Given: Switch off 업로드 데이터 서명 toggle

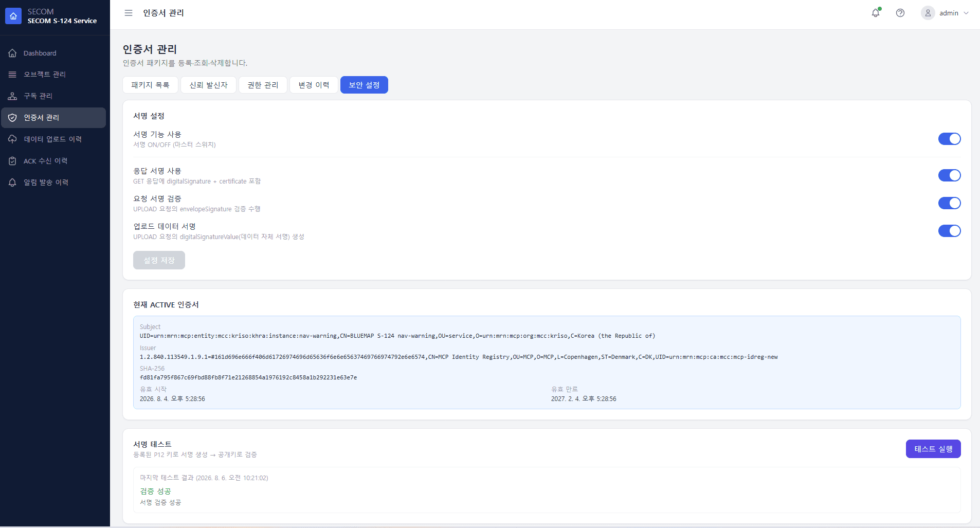Looking at the screenshot, I should pyautogui.click(x=949, y=231).
